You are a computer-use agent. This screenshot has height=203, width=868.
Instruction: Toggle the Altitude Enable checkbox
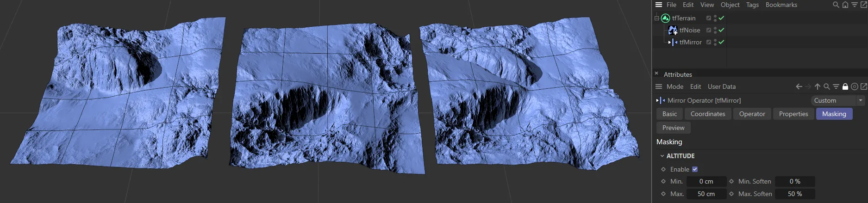[694, 169]
